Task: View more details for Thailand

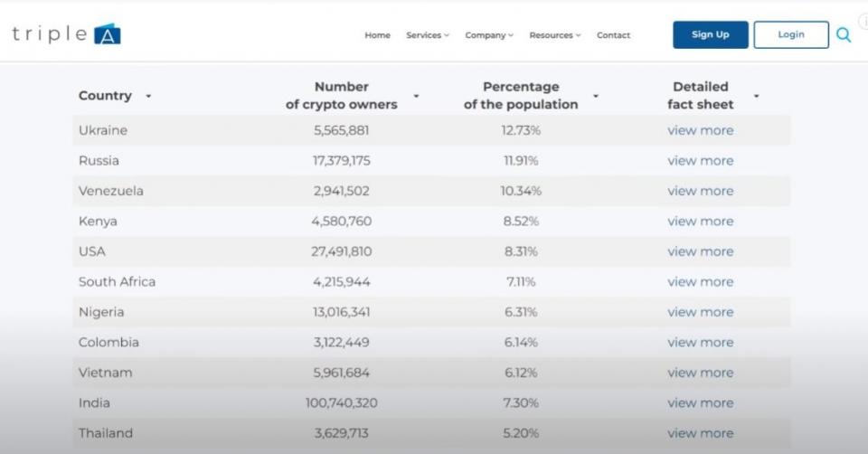Action: 700,433
